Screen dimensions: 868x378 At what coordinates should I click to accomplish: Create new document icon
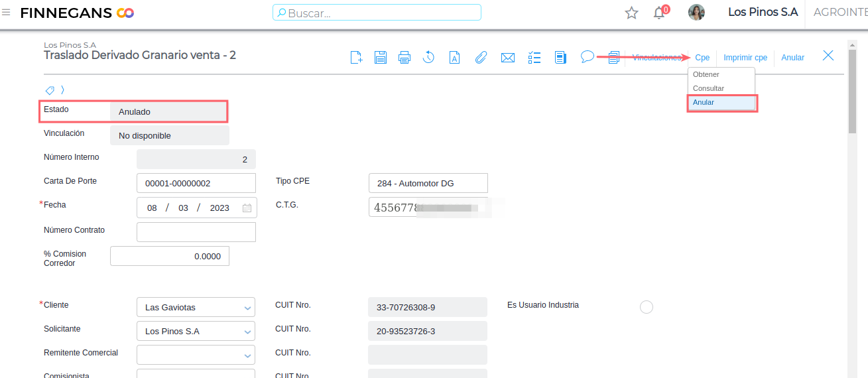coord(356,57)
